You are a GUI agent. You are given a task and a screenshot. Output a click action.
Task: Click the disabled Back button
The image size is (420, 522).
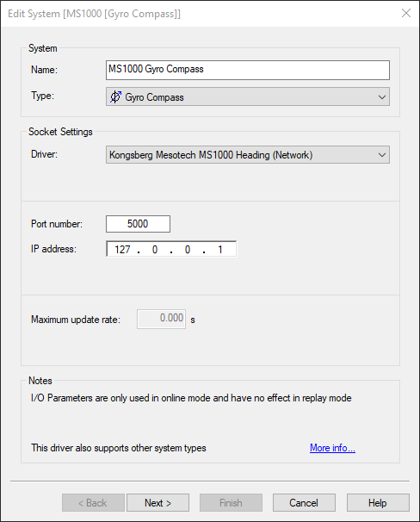tap(93, 503)
